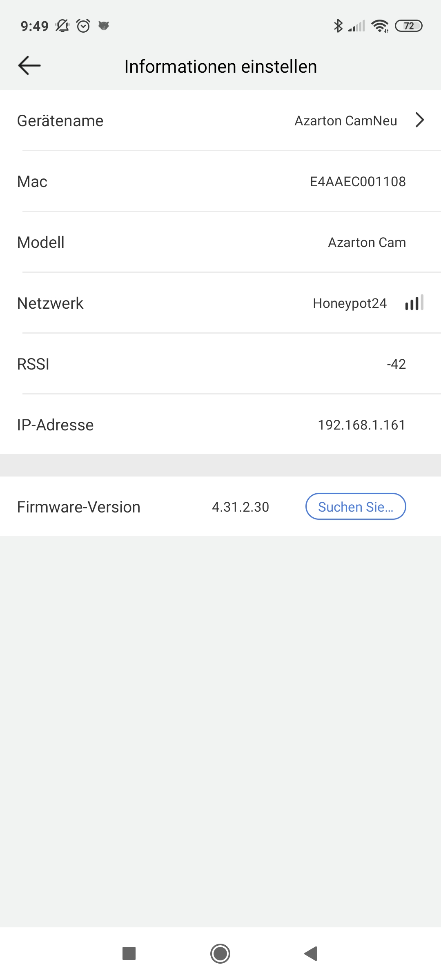Tap the Wi-Fi status bar icon
441x980 pixels.
click(380, 26)
